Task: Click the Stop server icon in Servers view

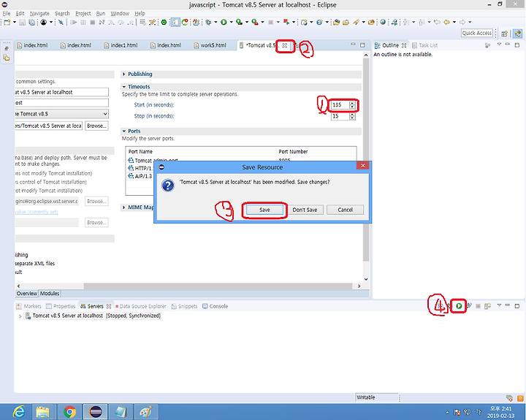Action: coord(479,306)
